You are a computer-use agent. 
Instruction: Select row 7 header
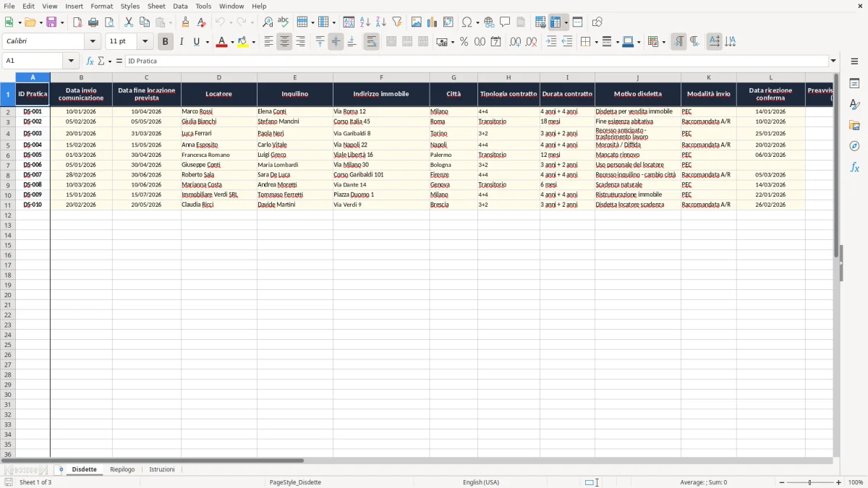click(x=8, y=165)
